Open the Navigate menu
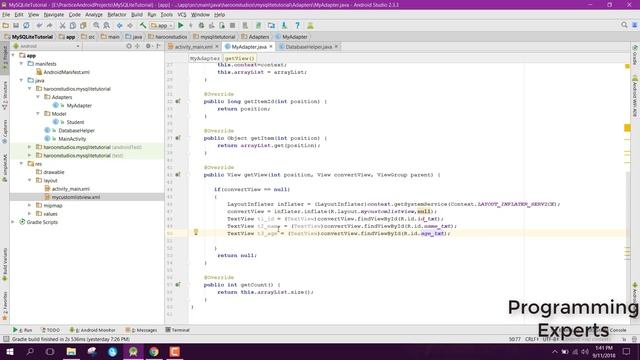 point(53,14)
